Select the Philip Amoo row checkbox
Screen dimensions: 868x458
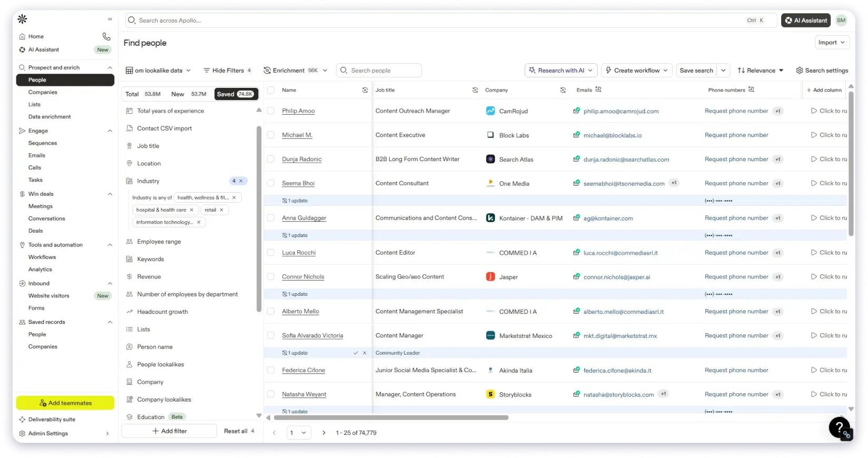271,111
